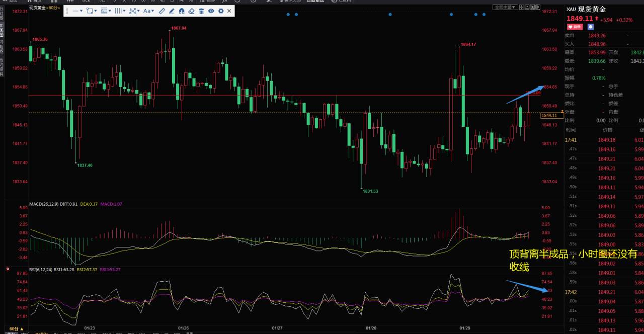Click the 01/28 date marker on time axis
The width and height of the screenshot is (644, 334).
tap(371, 327)
